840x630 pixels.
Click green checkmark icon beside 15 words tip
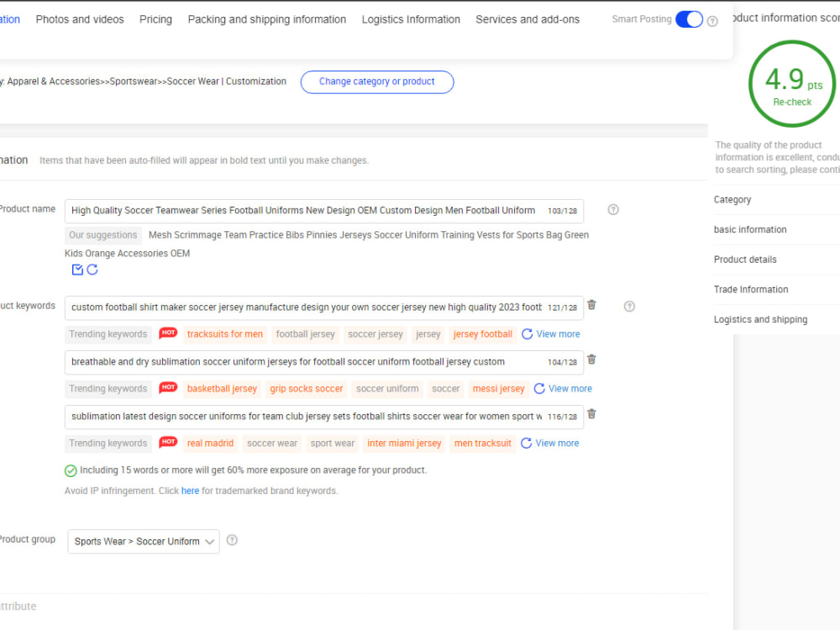tap(71, 470)
